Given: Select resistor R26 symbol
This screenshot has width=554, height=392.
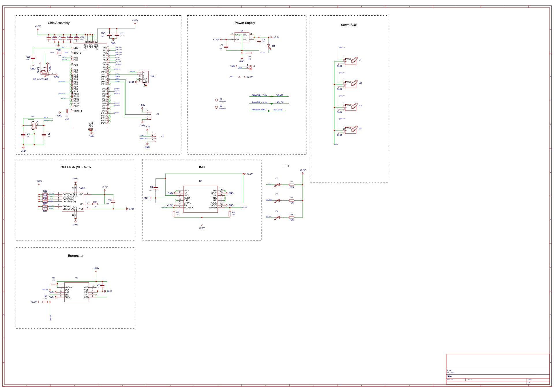Looking at the screenshot, I should click(292, 217).
